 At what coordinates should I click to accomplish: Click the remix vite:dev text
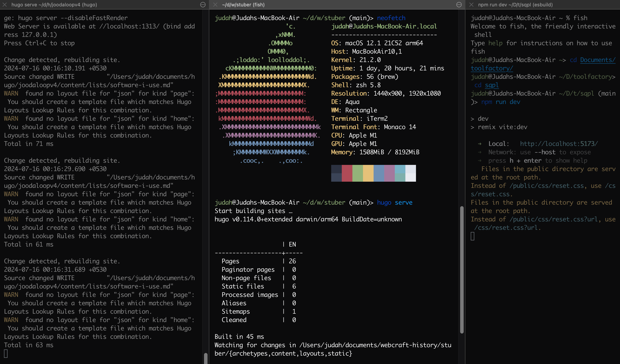coord(503,127)
